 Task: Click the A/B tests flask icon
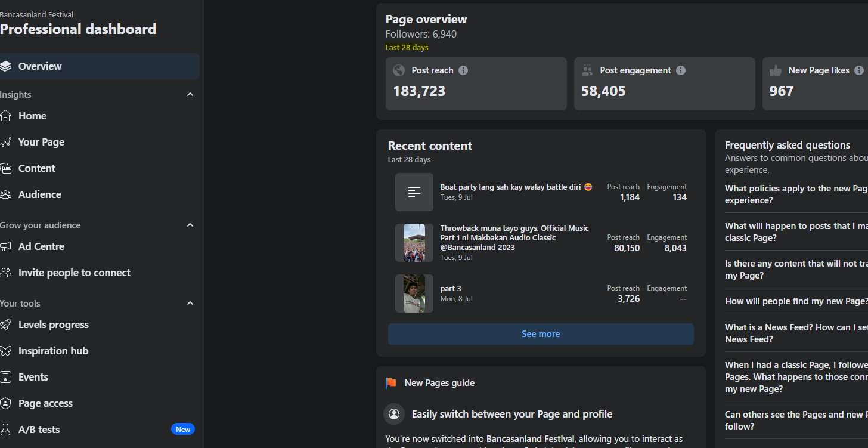coord(5,430)
